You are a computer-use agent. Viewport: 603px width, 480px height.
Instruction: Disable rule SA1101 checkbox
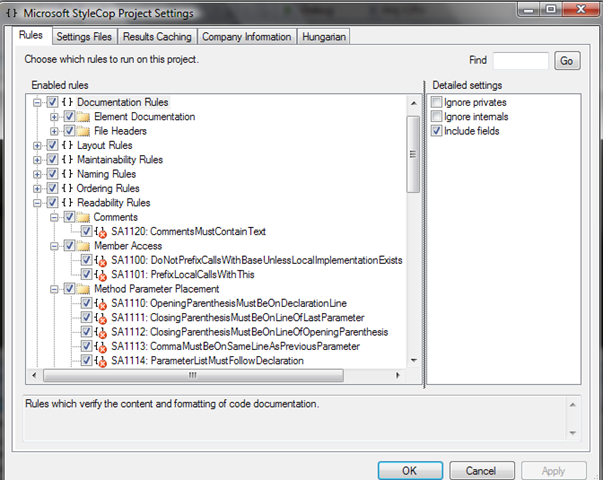(x=86, y=274)
